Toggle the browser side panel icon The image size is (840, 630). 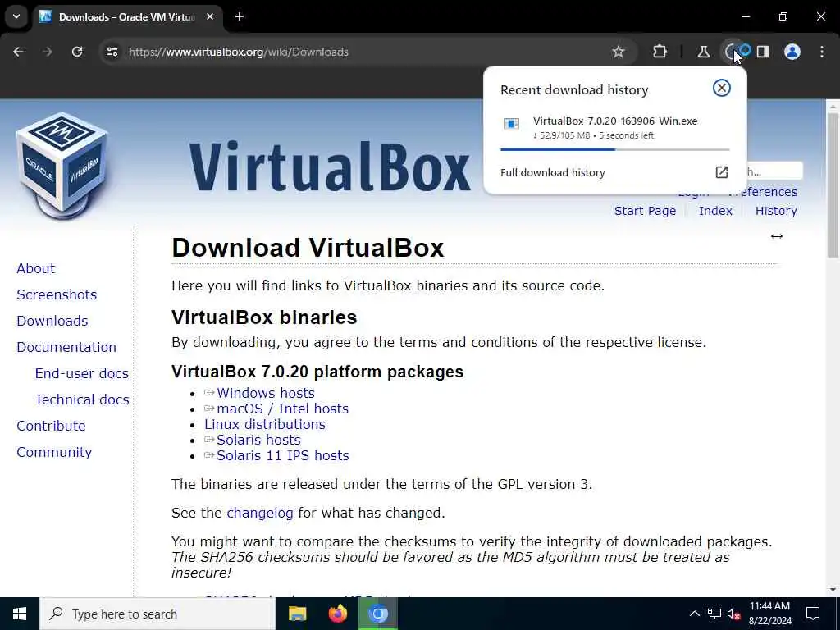click(763, 52)
